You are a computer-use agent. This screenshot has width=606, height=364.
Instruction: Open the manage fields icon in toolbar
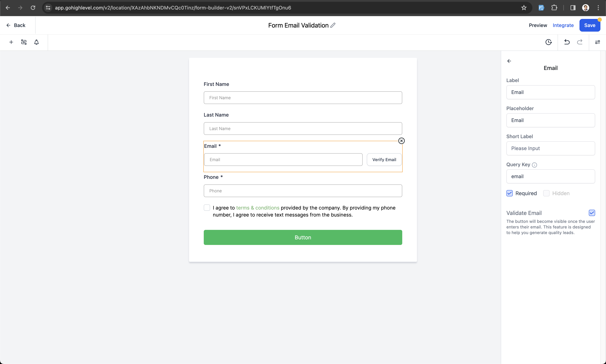point(24,42)
